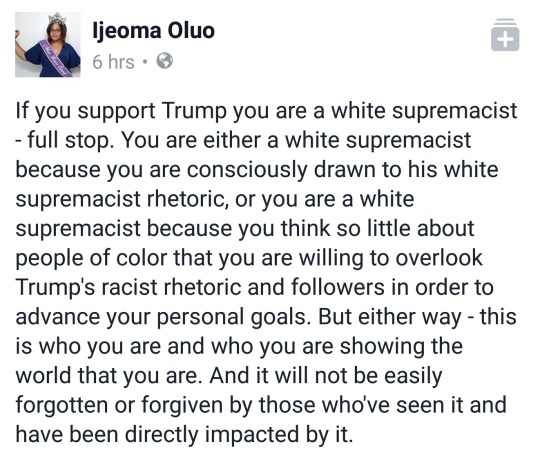Click the words personal goals in the post
Viewport: 540px width, 460px height.
pos(231,317)
